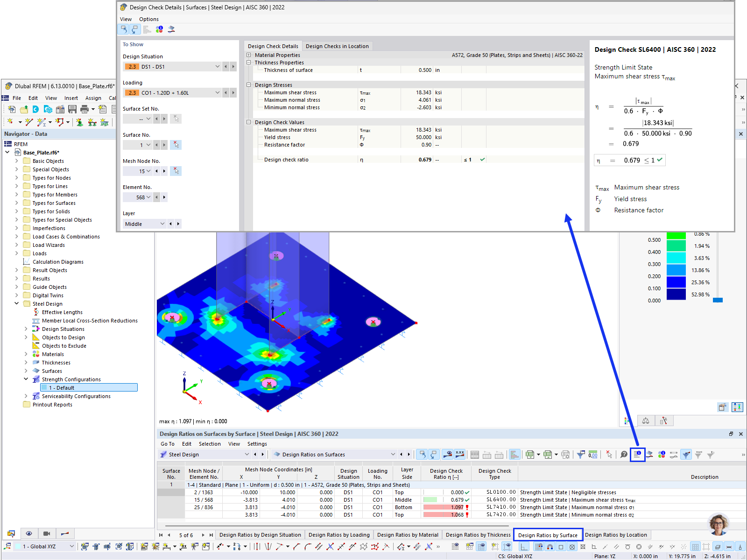Click the open file folder icon in RFEM toolbar
747x560 pixels.
click(x=24, y=109)
